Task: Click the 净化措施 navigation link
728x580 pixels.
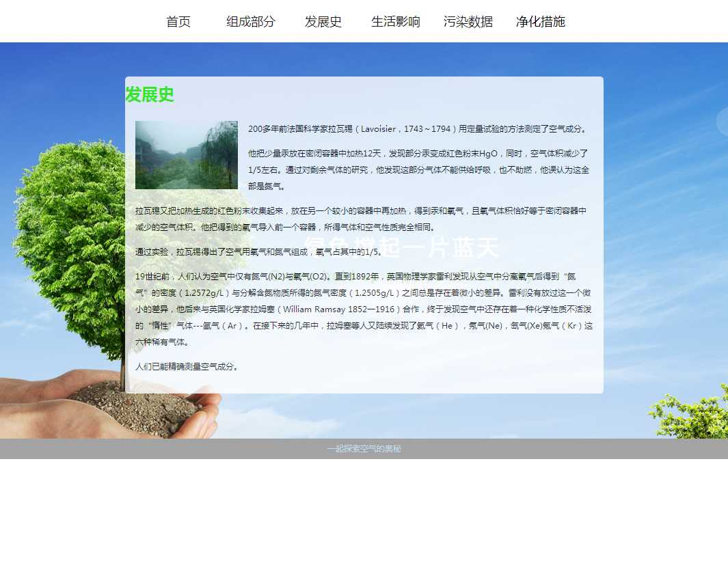Action: 541,22
